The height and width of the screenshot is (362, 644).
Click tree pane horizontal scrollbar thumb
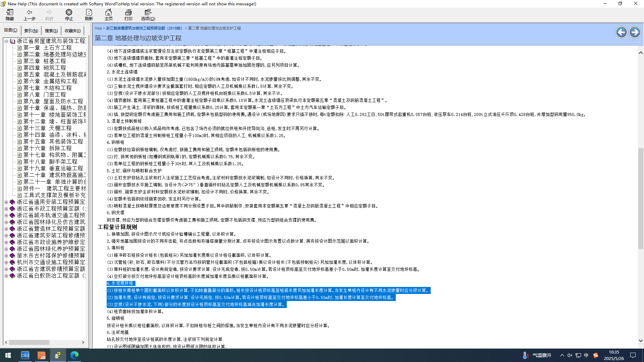[29, 343]
